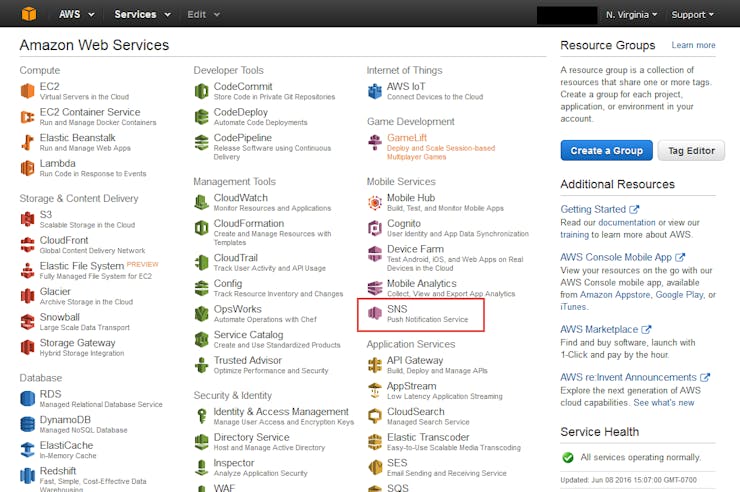Click the CodePipeline icon
This screenshot has width=740, height=492.
(x=202, y=142)
